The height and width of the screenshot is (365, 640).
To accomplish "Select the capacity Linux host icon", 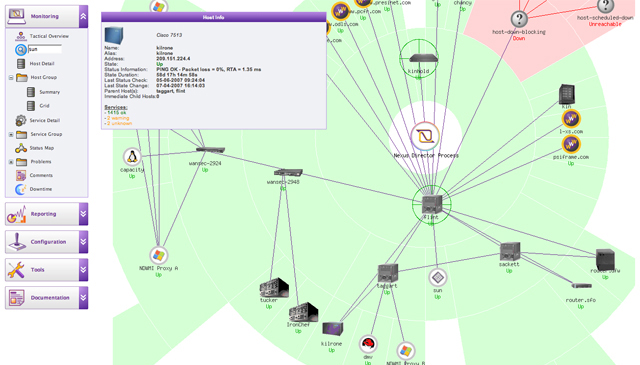I will [x=132, y=157].
